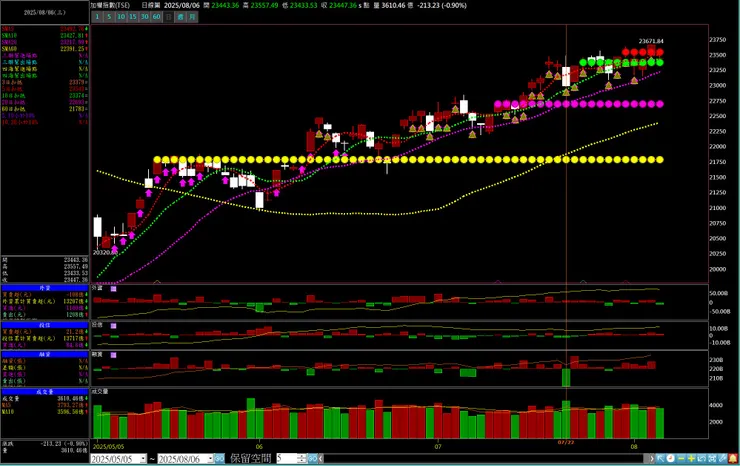Viewport: 740px width, 466px height.
Task: Click the SMA20 indicator row
Action: tap(44, 42)
